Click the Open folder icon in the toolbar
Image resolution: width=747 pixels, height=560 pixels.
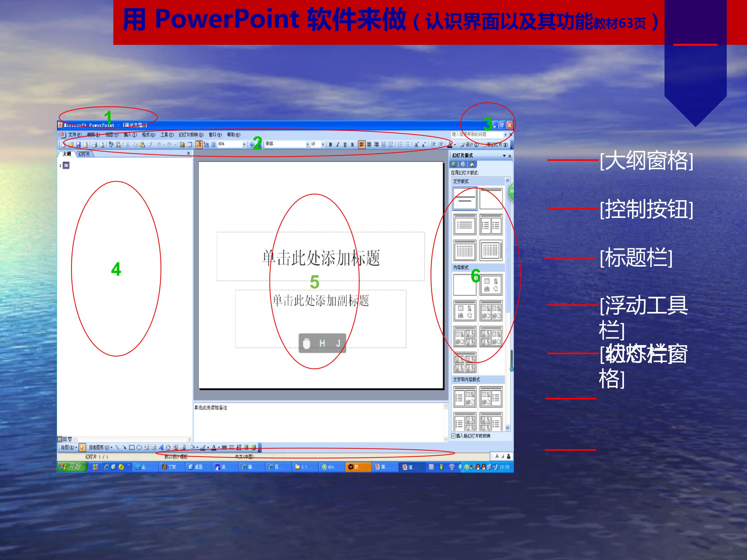point(71,145)
